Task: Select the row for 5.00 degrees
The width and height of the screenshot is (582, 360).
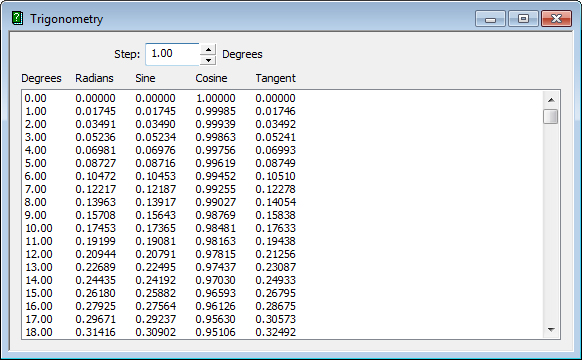Action: [282, 163]
